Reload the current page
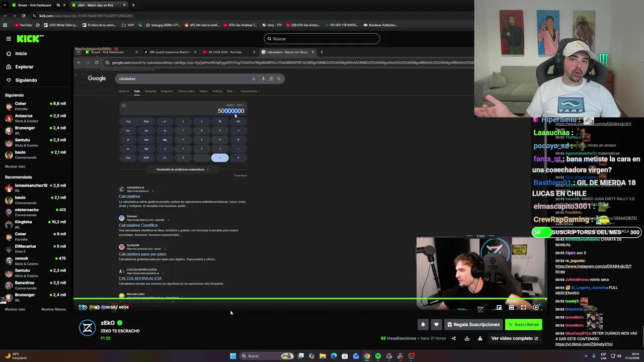The height and width of the screenshot is (362, 644). click(x=23, y=16)
